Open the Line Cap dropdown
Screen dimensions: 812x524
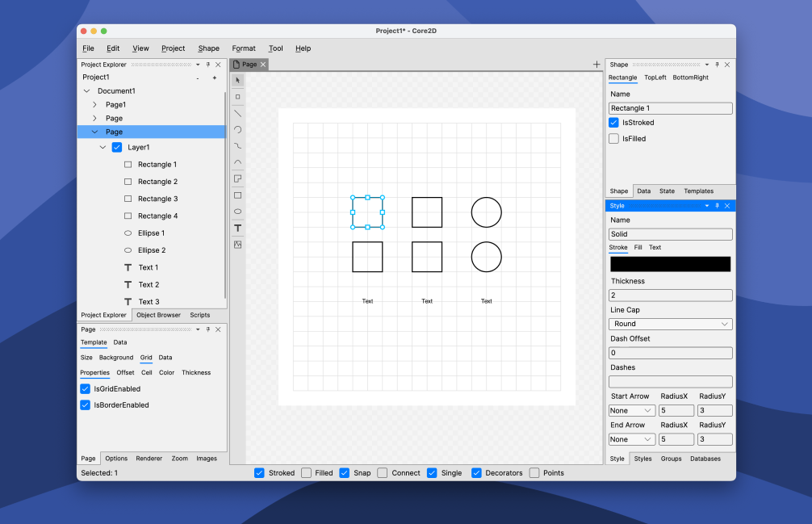(x=670, y=324)
